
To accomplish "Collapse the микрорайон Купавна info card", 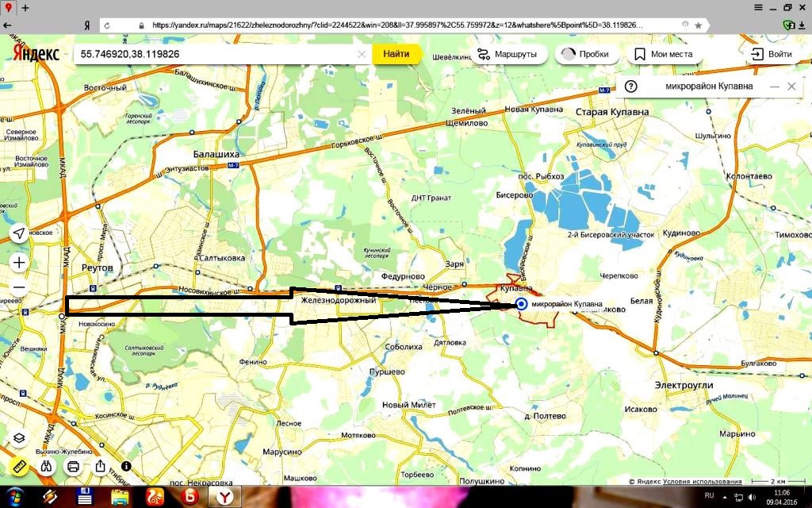I will click(774, 87).
